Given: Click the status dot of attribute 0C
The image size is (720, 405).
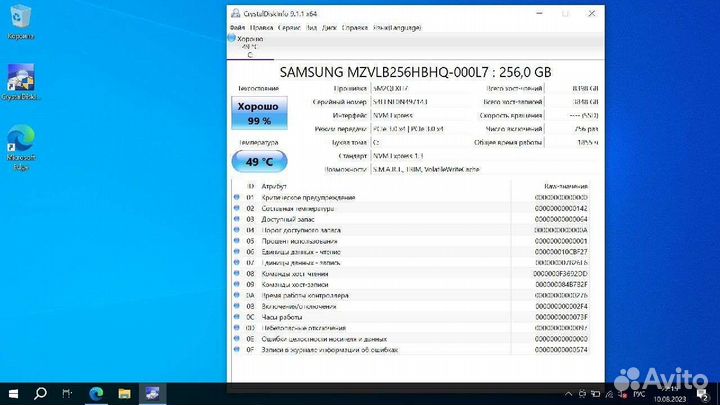Looking at the screenshot, I should tap(236, 317).
